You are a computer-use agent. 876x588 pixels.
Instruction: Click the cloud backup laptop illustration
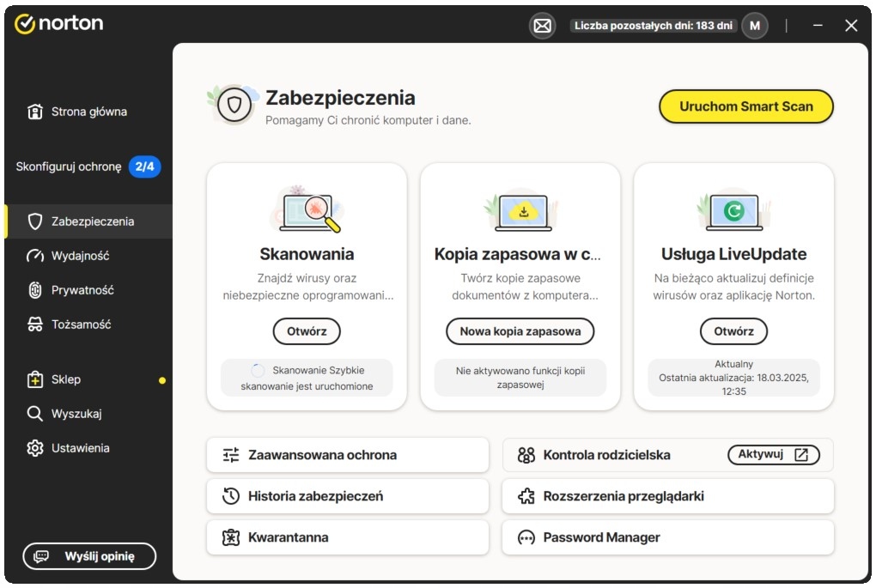click(x=521, y=210)
